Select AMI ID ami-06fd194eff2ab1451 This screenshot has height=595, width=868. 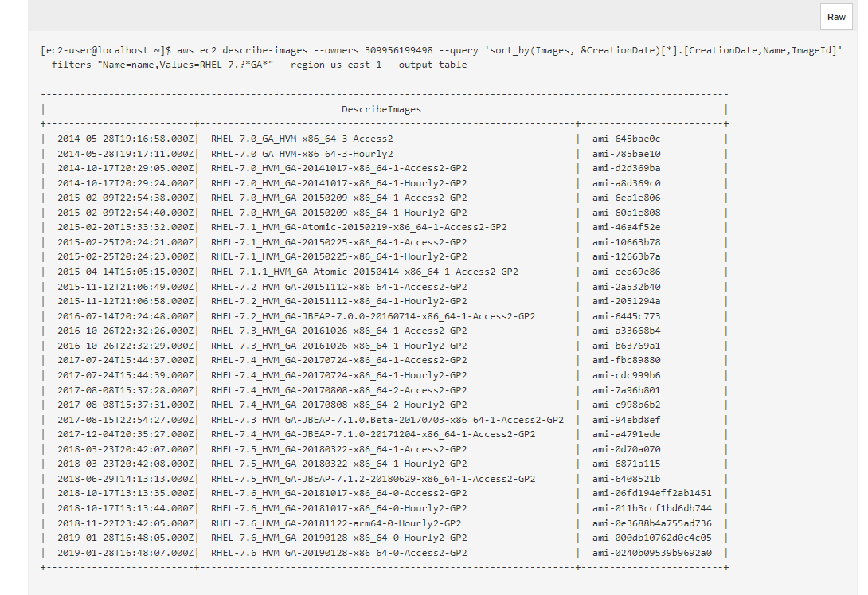pos(651,493)
